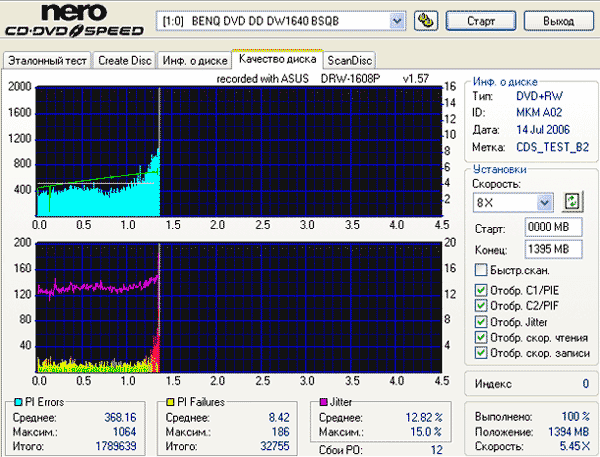Viewport: 600px width, 457px height.
Task: Click the yellow PI Failures legend swatch
Action: [x=170, y=402]
